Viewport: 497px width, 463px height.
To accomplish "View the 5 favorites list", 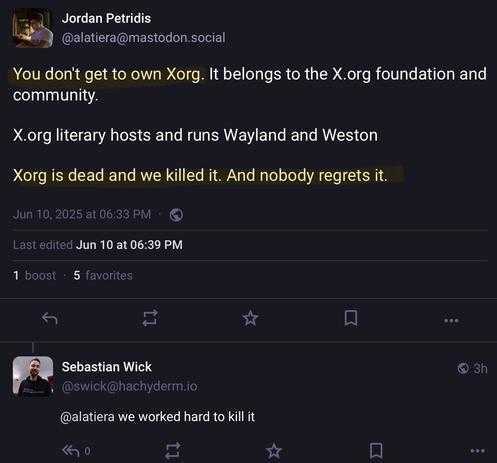I will point(103,275).
